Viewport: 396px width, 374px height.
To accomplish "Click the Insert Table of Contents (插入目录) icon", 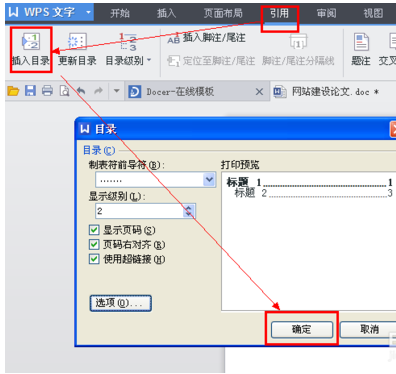I will [x=31, y=41].
